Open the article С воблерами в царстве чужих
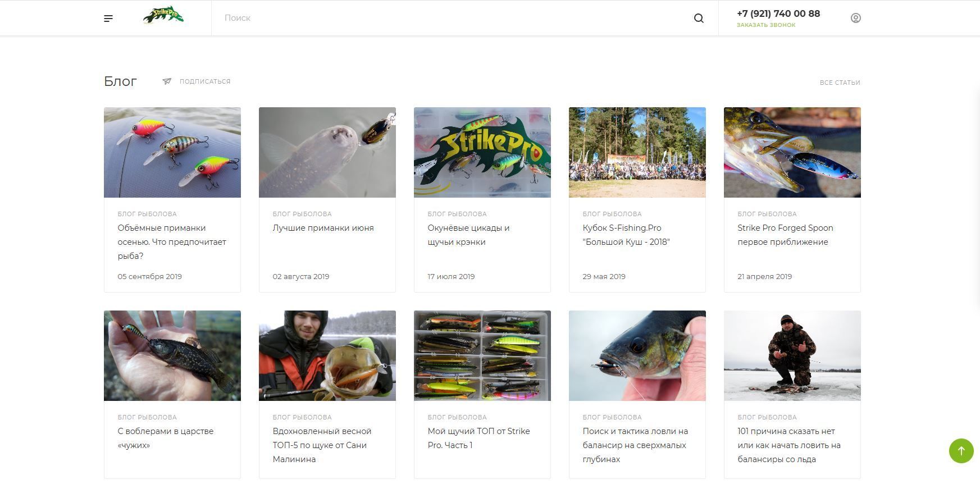This screenshot has width=980, height=493. coord(166,439)
